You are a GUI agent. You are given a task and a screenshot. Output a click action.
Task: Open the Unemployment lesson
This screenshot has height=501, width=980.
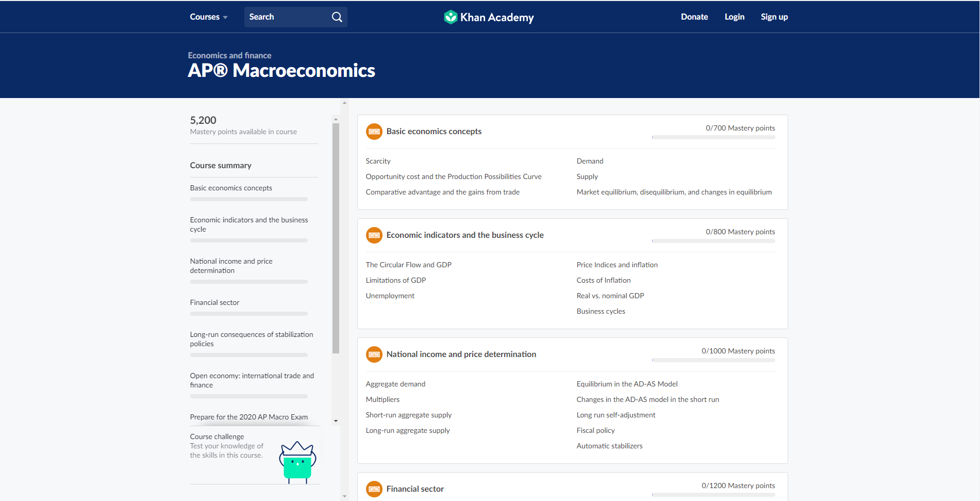pos(390,296)
